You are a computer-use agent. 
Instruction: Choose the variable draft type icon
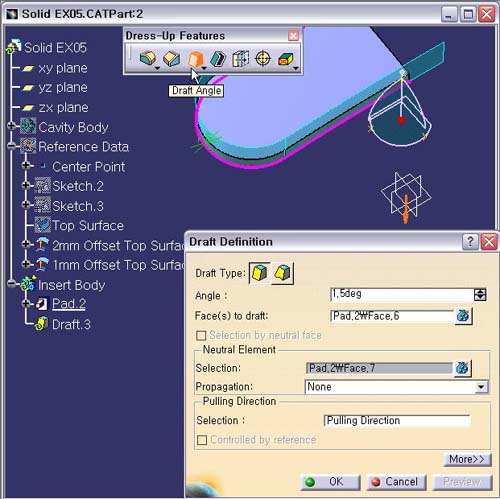point(283,273)
